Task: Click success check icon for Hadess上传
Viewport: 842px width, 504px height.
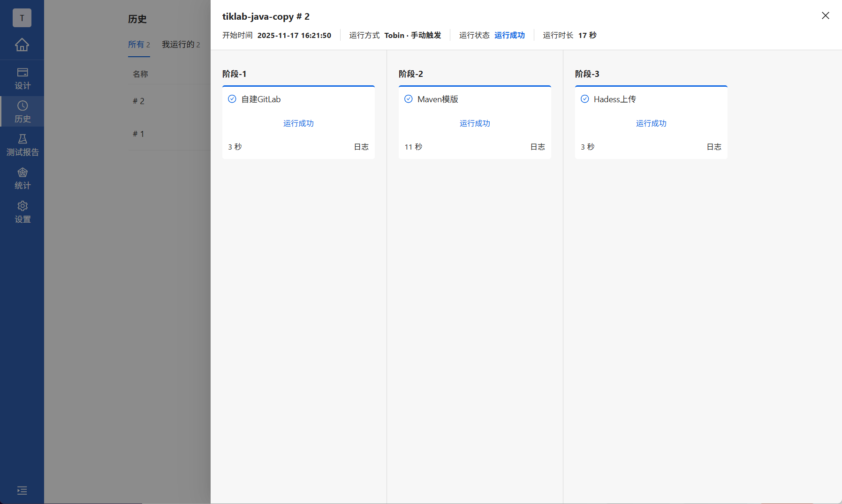Action: click(585, 99)
